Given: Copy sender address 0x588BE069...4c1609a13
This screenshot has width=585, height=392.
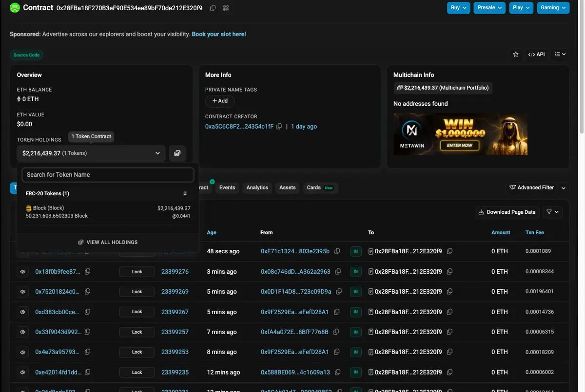Looking at the screenshot, I should 338,373.
